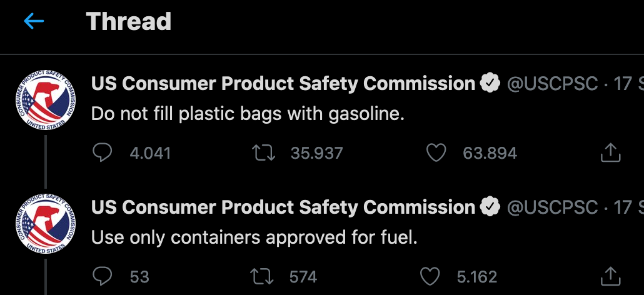Screen dimensions: 644x295
Task: Click the Thread page heading
Action: 129,22
